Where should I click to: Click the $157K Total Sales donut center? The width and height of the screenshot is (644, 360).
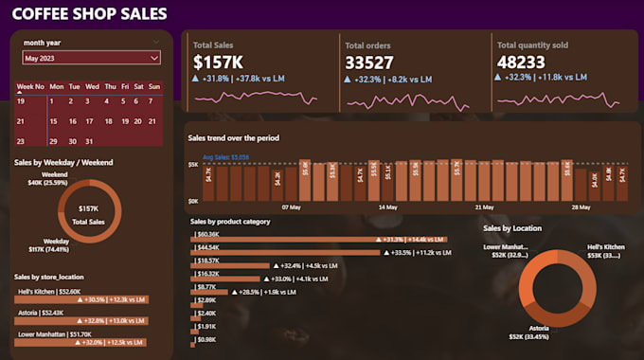coord(88,215)
